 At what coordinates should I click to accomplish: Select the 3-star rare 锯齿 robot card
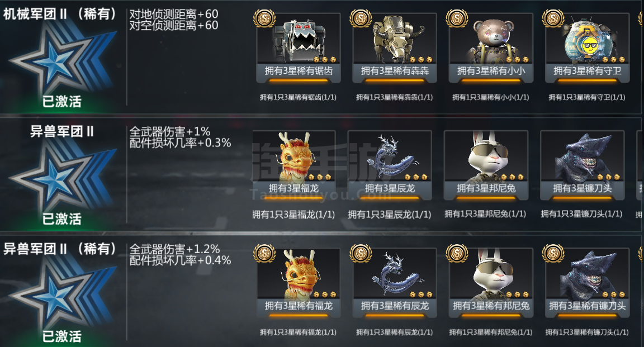[x=299, y=48]
